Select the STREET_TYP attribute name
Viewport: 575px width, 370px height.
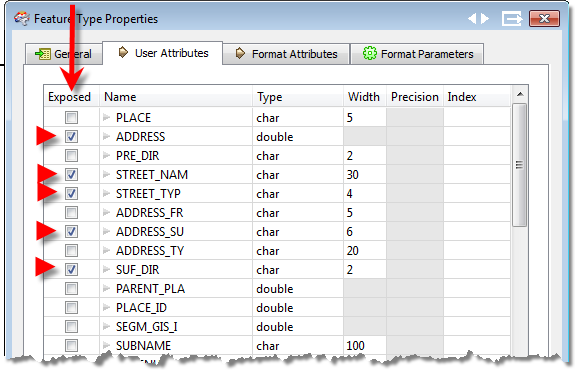pos(148,194)
